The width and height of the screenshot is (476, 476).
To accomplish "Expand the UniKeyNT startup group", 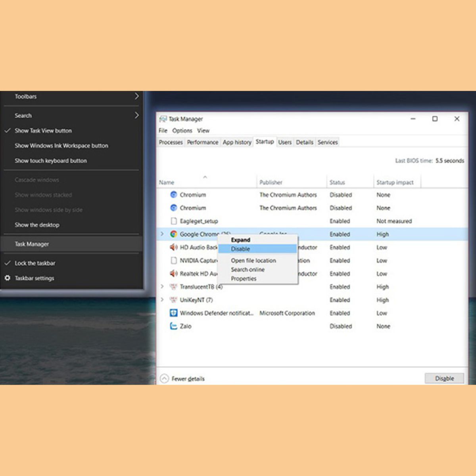I will coord(162,299).
